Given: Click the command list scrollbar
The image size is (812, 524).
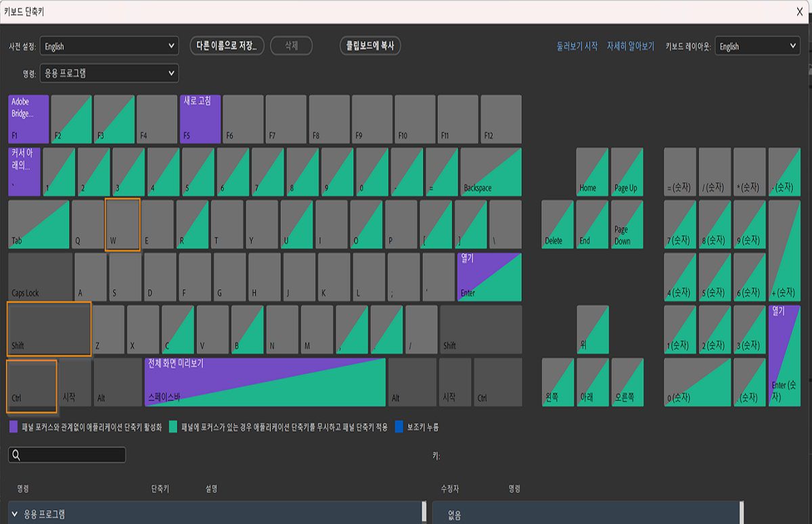Looking at the screenshot, I should tap(424, 513).
